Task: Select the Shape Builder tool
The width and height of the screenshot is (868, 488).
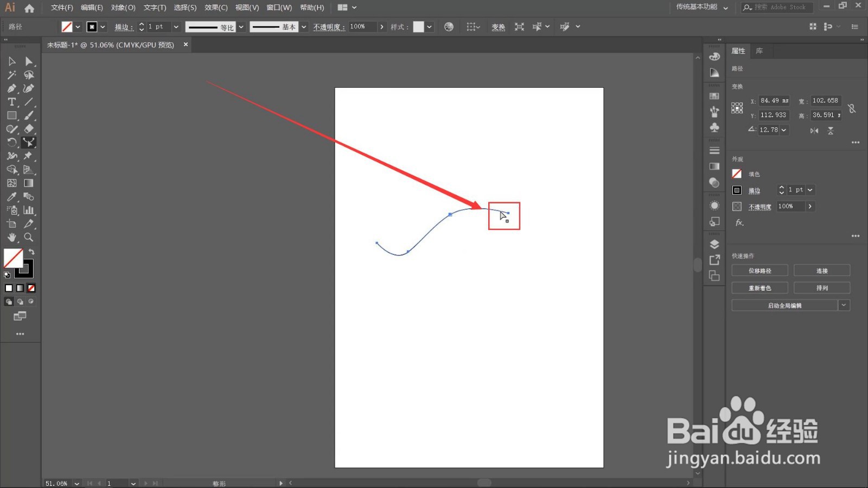Action: [x=12, y=170]
